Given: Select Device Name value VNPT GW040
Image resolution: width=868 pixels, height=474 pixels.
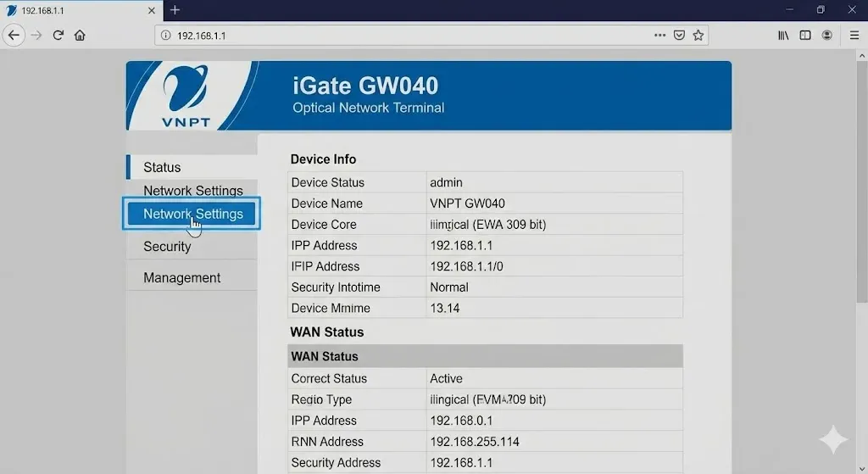Looking at the screenshot, I should point(467,204).
